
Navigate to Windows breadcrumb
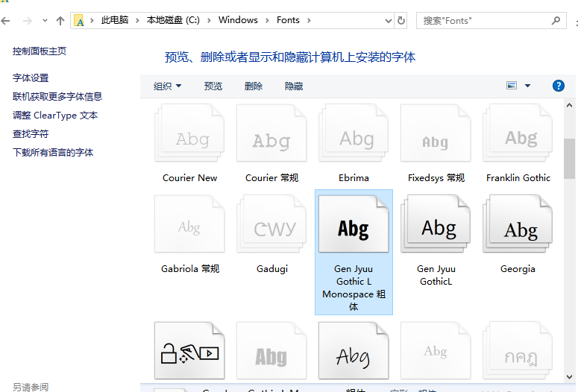pos(238,20)
